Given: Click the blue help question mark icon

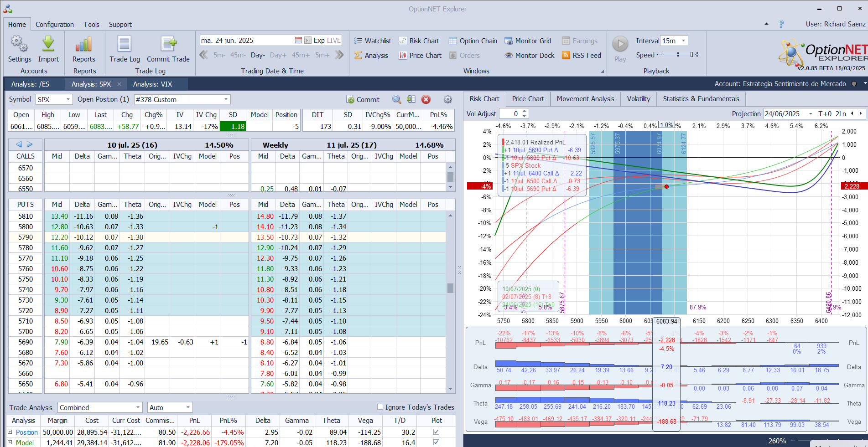Looking at the screenshot, I should coord(781,24).
